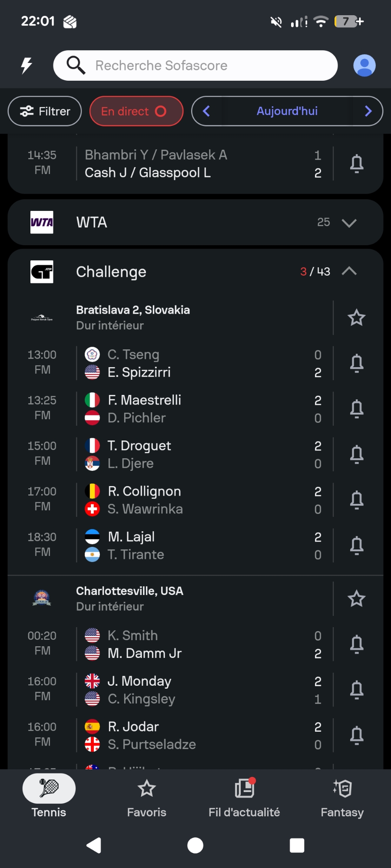Open the user profile avatar
This screenshot has height=868, width=391.
pos(364,66)
